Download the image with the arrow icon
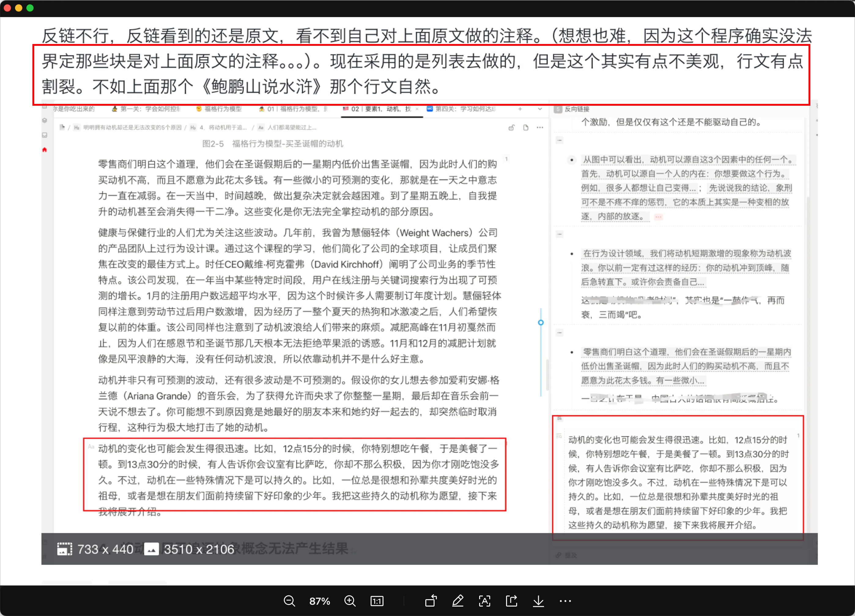The width and height of the screenshot is (855, 616). point(538,601)
